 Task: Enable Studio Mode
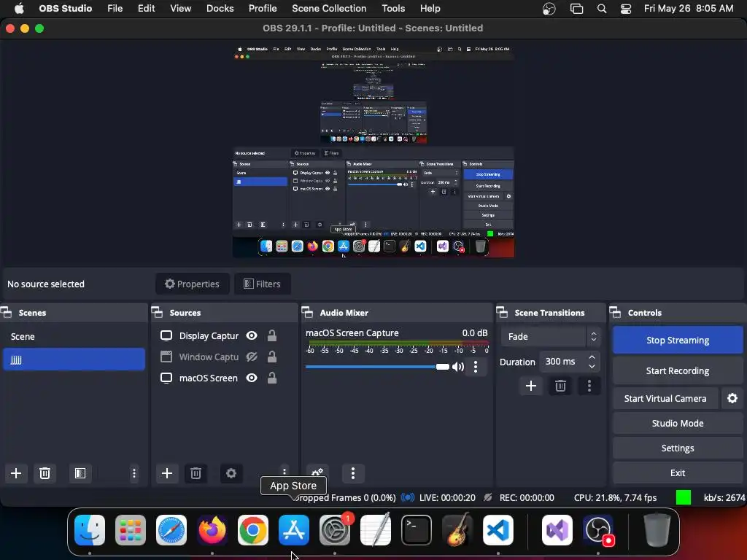point(678,424)
